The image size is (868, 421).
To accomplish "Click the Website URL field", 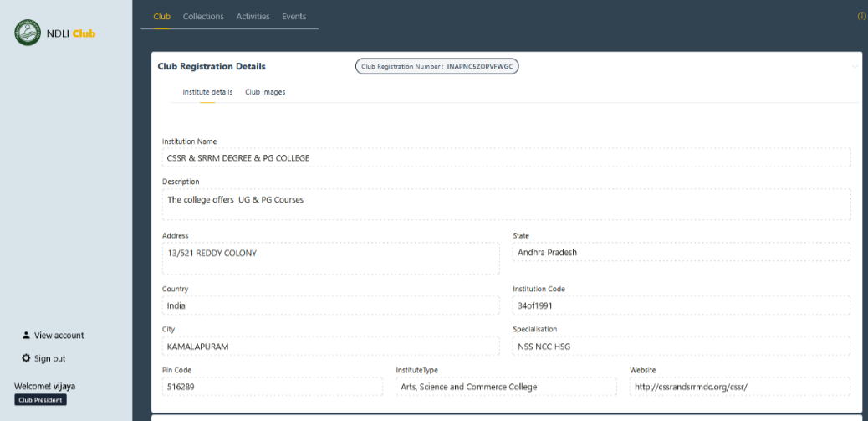I will (739, 387).
